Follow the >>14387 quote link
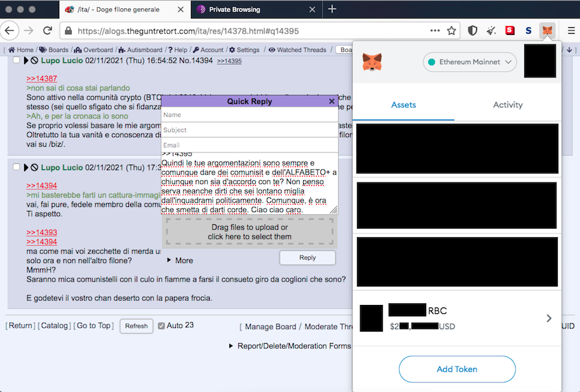 pyautogui.click(x=42, y=78)
